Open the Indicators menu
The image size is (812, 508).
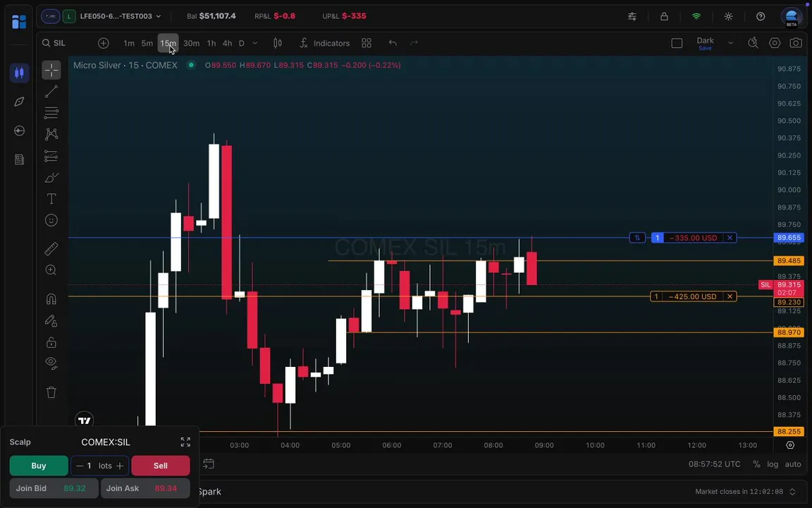coord(325,43)
